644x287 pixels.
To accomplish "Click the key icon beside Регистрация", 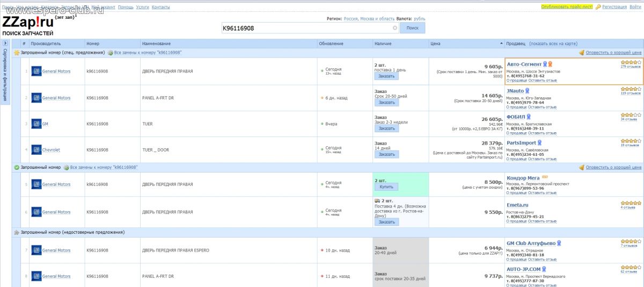I will click(598, 7).
